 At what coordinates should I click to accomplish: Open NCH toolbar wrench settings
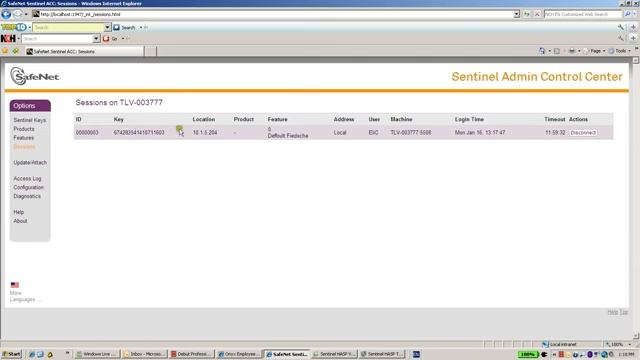coord(621,38)
